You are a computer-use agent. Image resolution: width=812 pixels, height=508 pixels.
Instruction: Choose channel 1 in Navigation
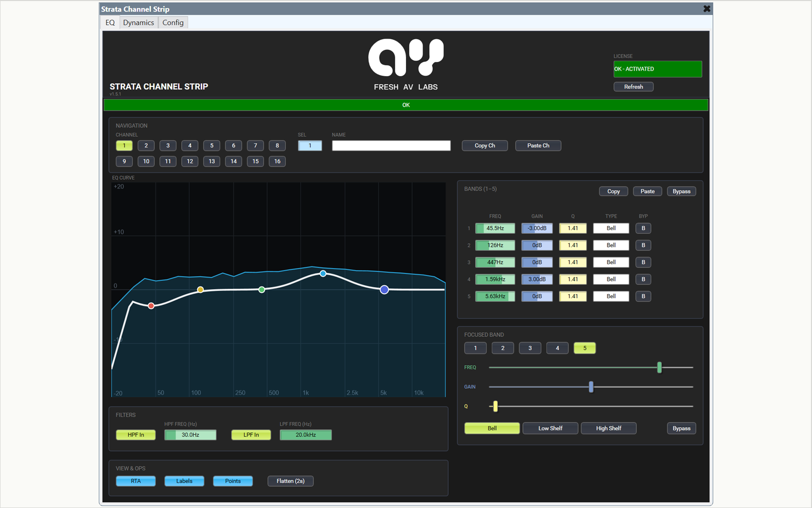coord(124,146)
